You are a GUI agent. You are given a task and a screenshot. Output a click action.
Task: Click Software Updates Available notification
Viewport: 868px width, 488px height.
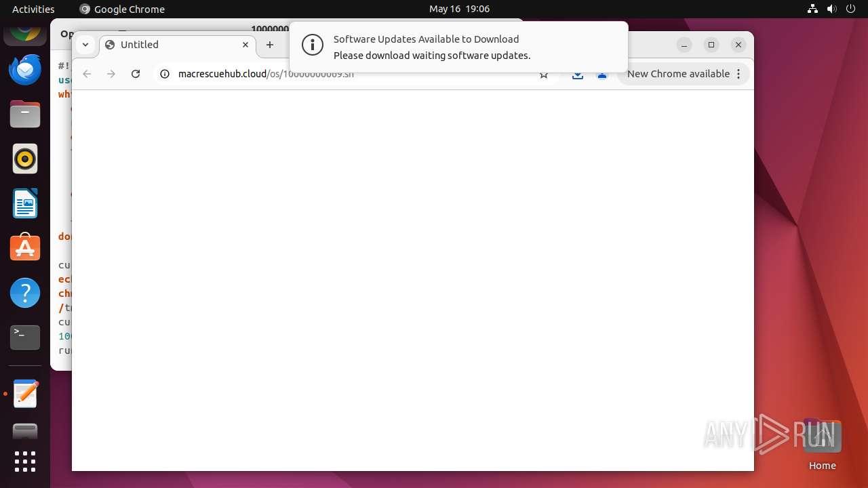click(x=458, y=47)
